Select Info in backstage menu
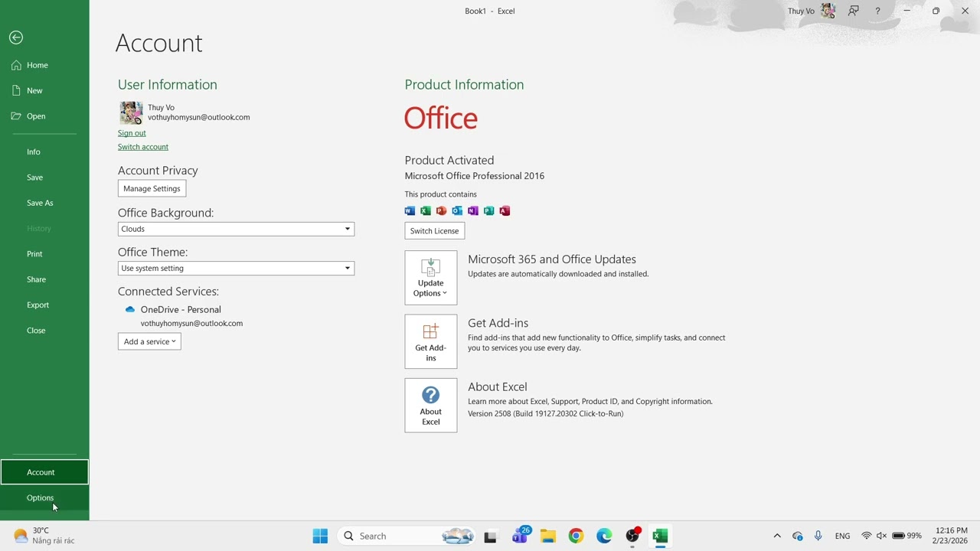Image resolution: width=980 pixels, height=551 pixels. click(x=44, y=152)
